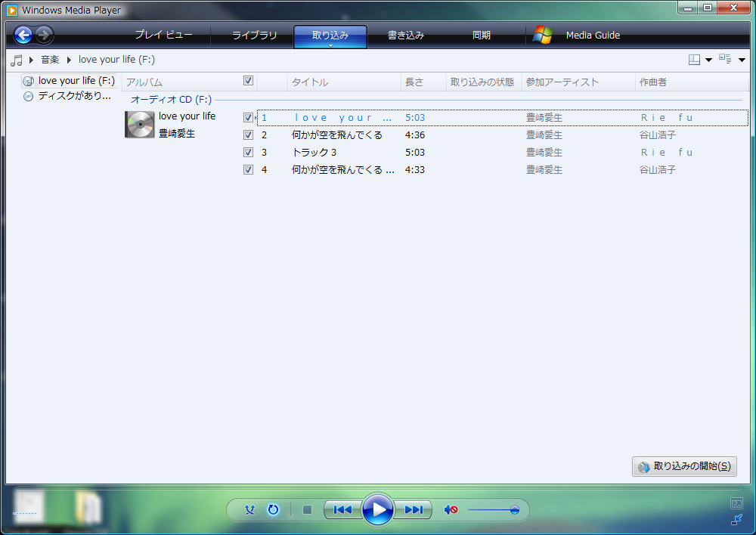Click the seek bar above playback controls

point(378,488)
